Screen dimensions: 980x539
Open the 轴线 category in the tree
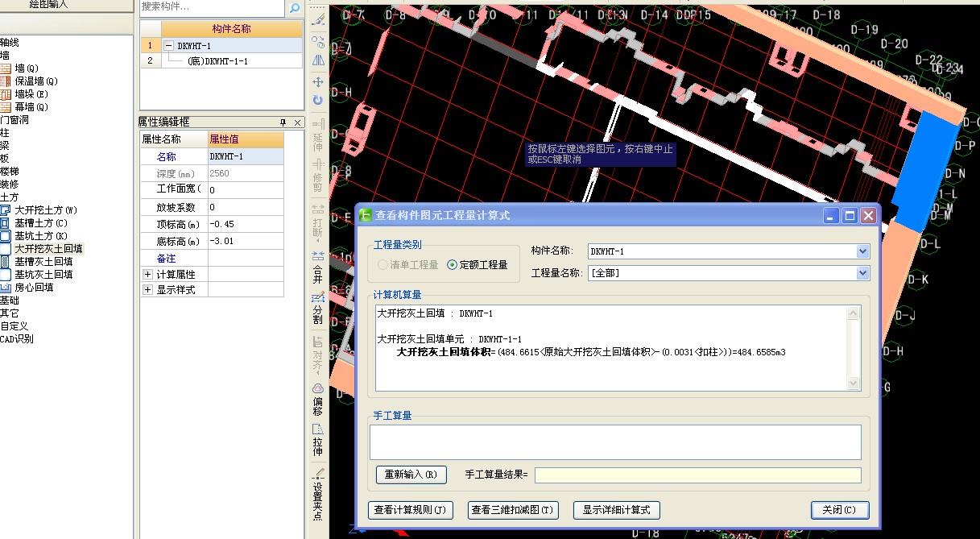pos(10,43)
